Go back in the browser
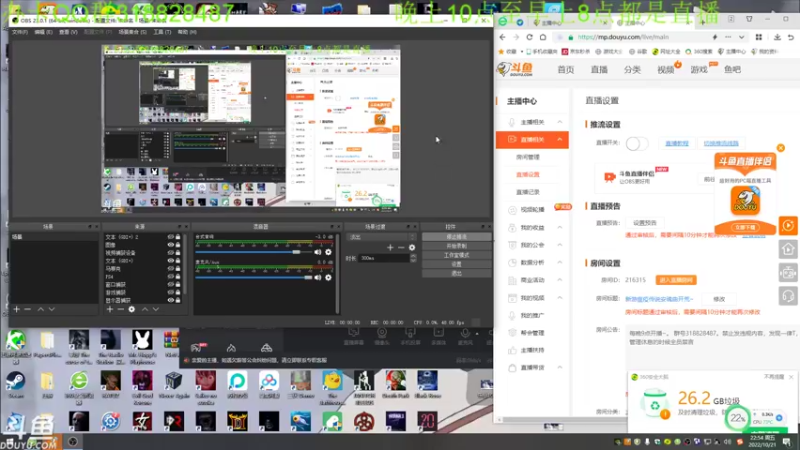800x450 pixels. [503, 37]
